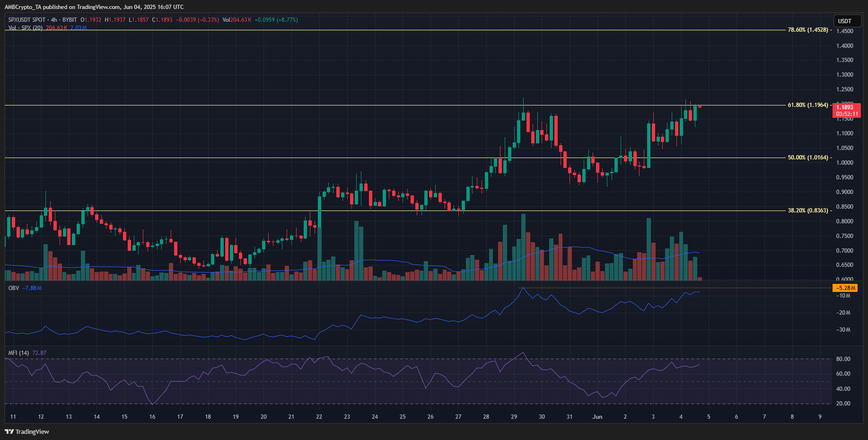The width and height of the screenshot is (868, 440).
Task: Click the 80.00 MFI axis label
Action: (x=843, y=359)
